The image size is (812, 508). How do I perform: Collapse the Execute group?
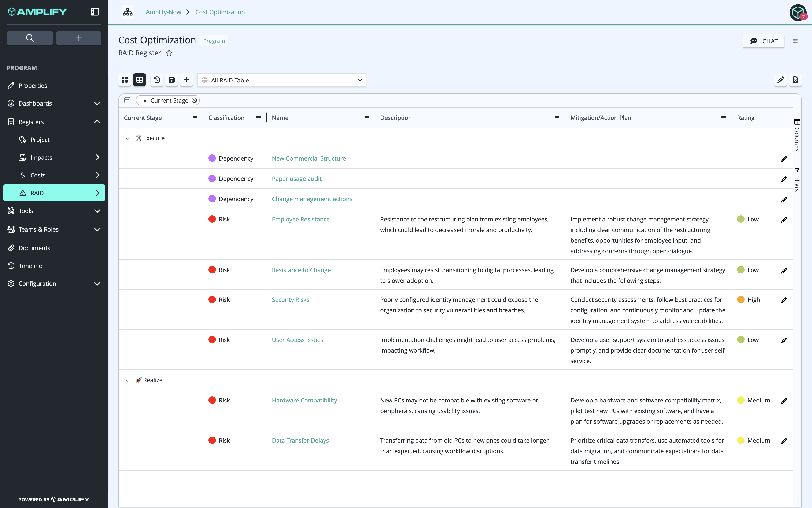pos(127,138)
